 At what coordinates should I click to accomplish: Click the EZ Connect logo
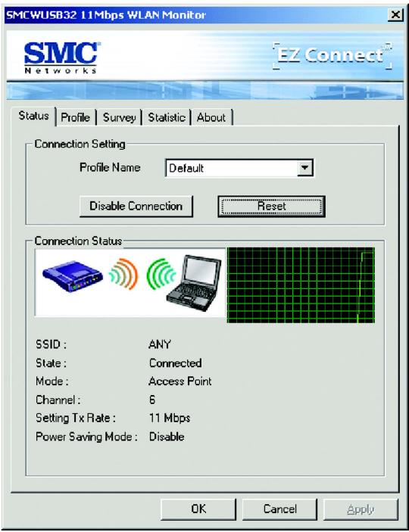333,56
